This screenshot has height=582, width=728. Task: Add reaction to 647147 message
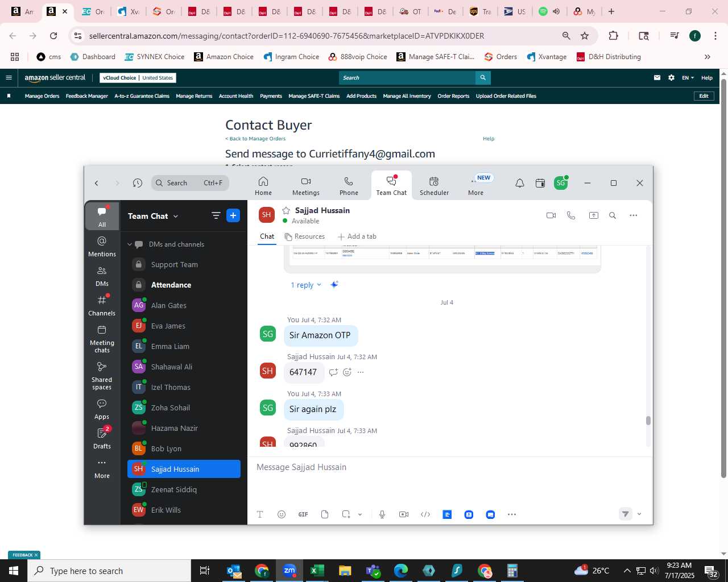coord(347,372)
